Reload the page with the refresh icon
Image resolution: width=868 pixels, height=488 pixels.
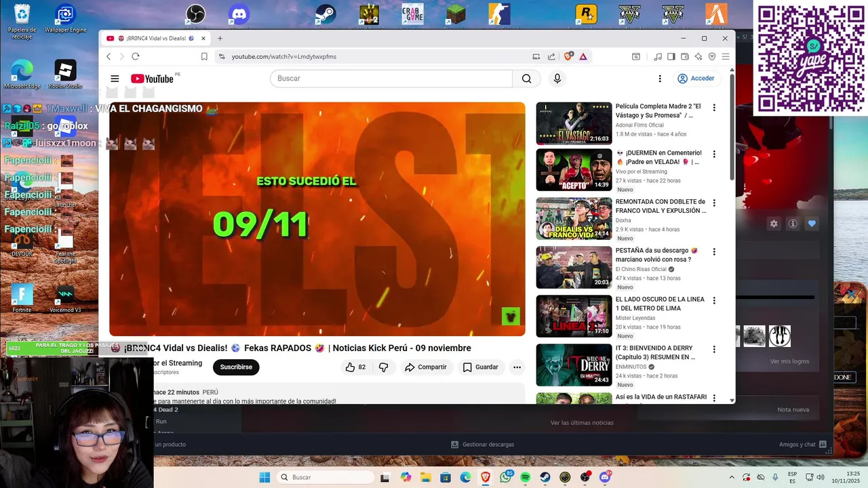[x=136, y=56]
